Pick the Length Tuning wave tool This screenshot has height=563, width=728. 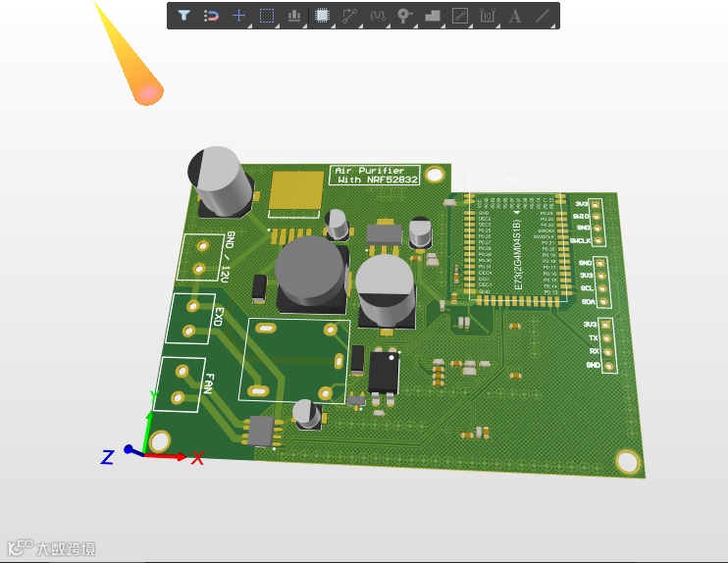pyautogui.click(x=377, y=16)
